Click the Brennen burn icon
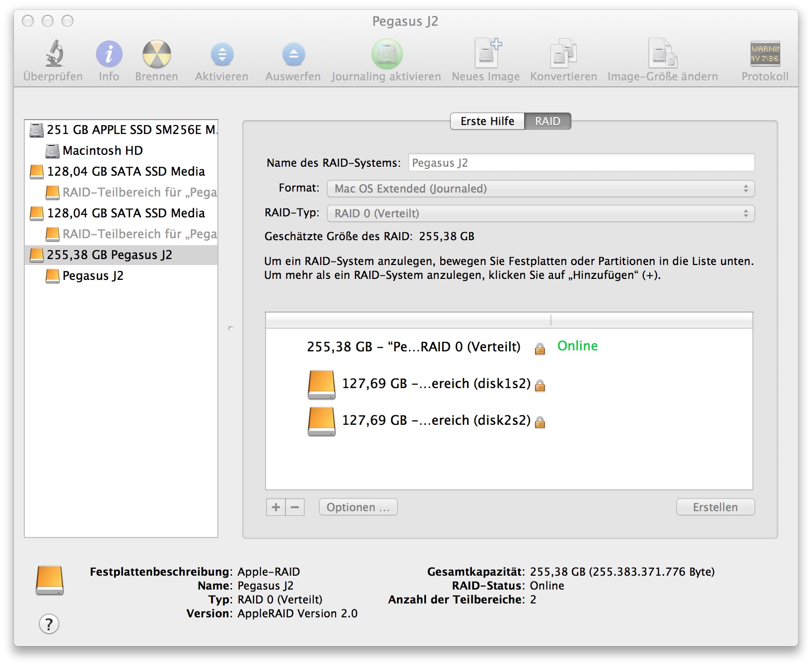 (156, 54)
